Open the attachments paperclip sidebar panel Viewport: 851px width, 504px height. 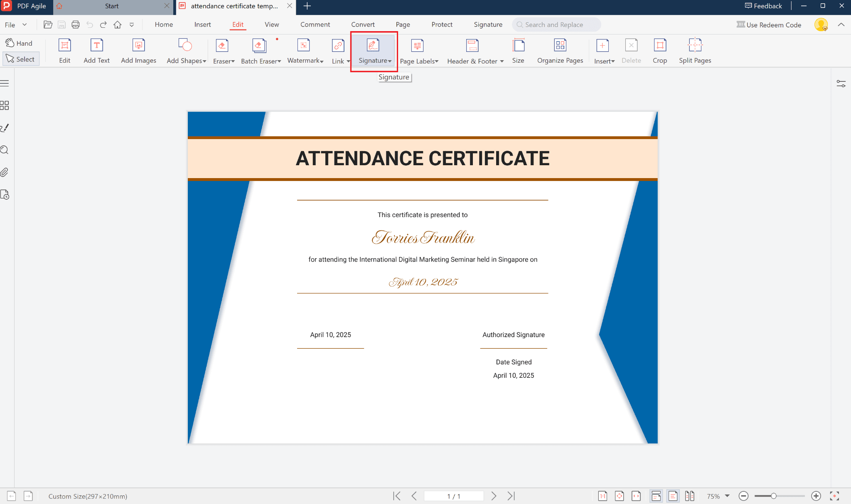5,172
